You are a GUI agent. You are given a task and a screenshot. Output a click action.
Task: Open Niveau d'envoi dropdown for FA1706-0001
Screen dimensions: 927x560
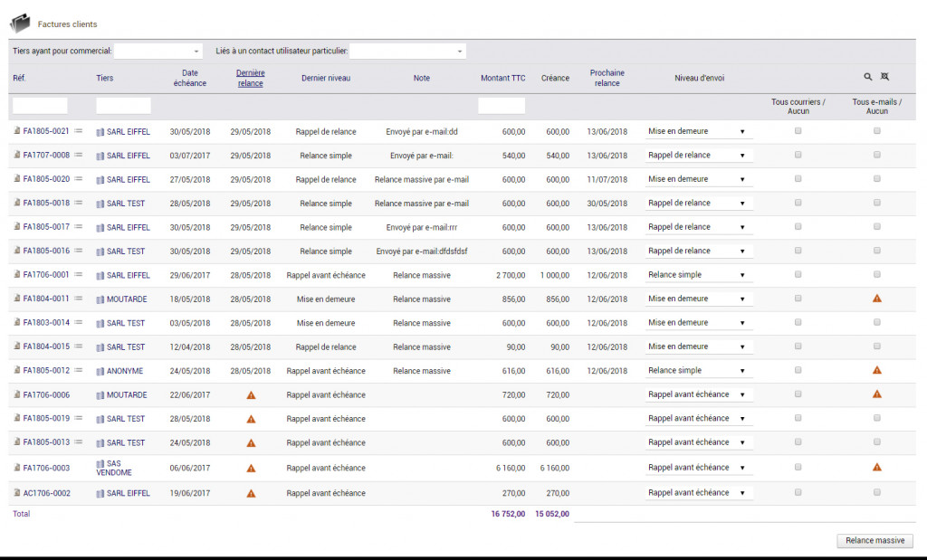(698, 275)
